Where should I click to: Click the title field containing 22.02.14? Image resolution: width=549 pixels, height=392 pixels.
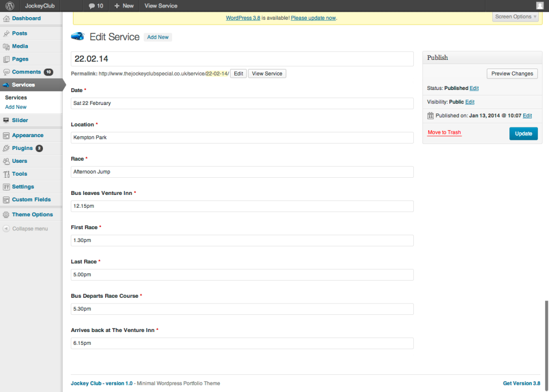[242, 59]
